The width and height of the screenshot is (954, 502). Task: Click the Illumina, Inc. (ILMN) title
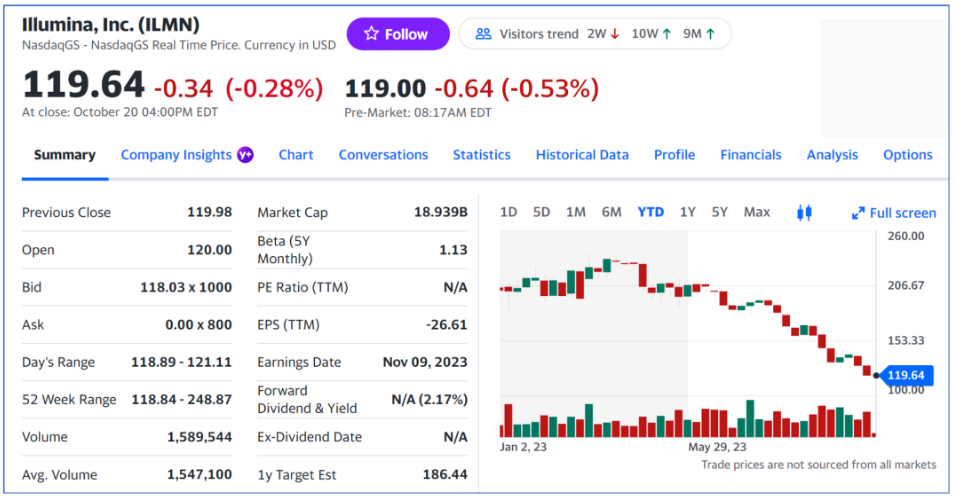click(111, 25)
